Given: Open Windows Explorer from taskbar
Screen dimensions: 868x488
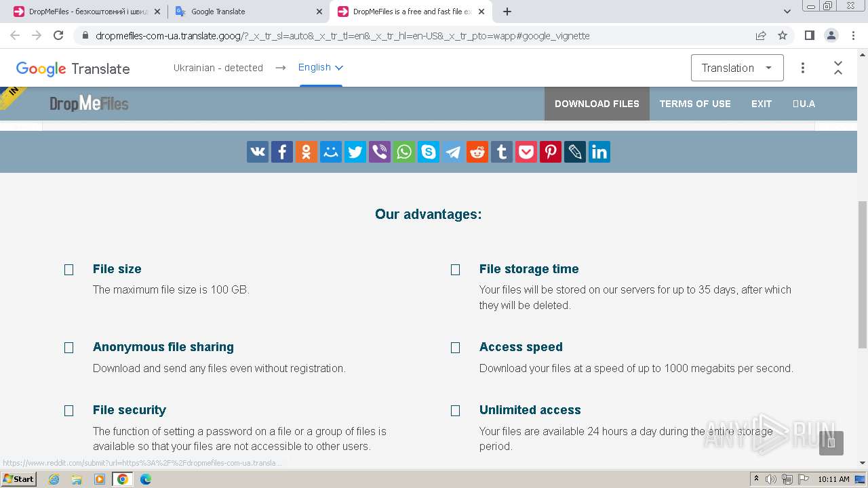Looking at the screenshot, I should click(77, 479).
